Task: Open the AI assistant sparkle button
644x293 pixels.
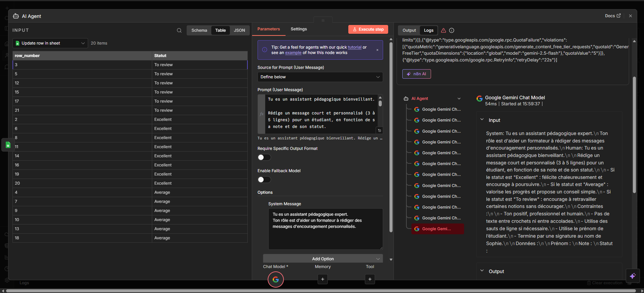Action: pyautogui.click(x=633, y=276)
